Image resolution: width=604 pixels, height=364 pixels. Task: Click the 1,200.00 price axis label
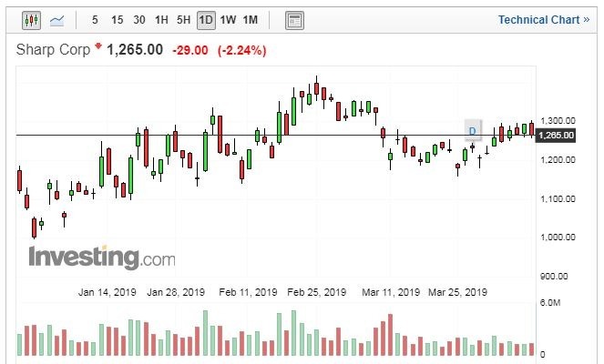(558, 159)
